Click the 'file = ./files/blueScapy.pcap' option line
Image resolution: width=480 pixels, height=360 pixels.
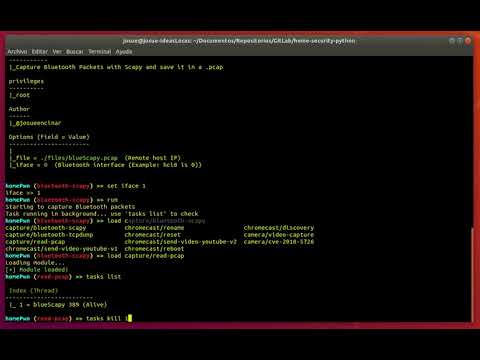click(x=95, y=158)
